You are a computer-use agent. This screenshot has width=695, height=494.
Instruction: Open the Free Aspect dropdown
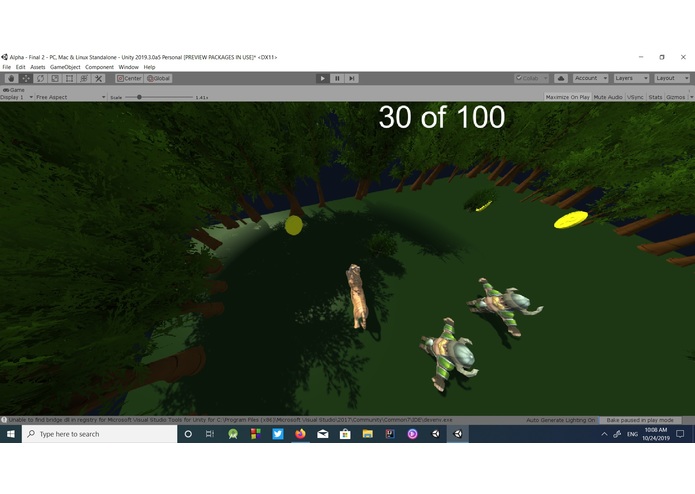70,97
